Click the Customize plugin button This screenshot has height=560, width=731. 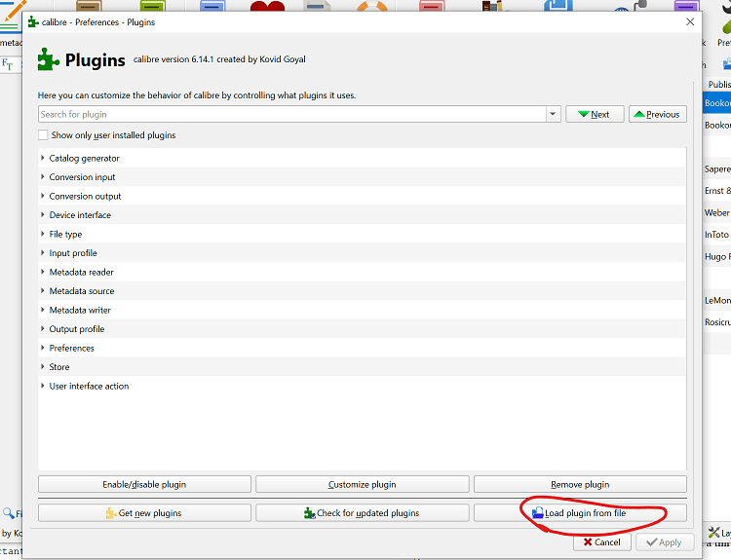pos(363,485)
